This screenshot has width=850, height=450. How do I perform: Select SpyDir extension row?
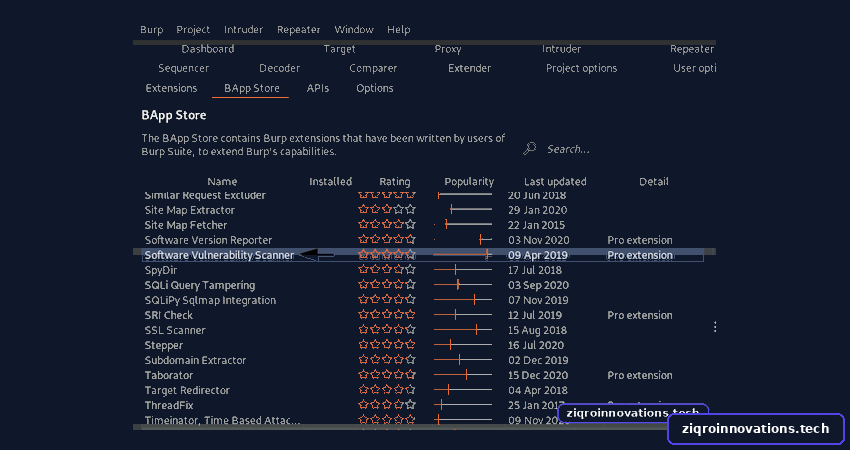point(423,270)
